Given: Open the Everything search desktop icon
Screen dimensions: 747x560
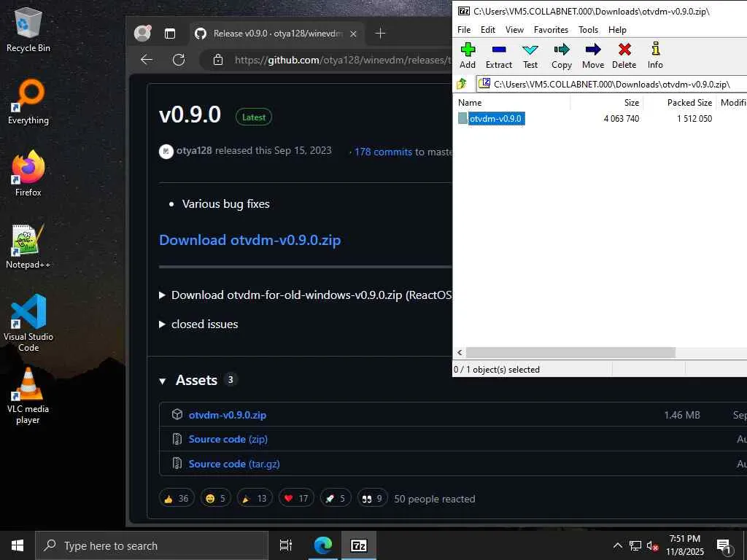Looking at the screenshot, I should (28, 101).
